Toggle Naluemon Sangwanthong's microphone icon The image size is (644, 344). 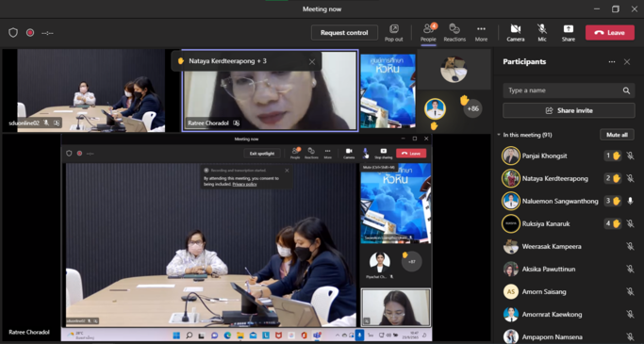coord(630,201)
